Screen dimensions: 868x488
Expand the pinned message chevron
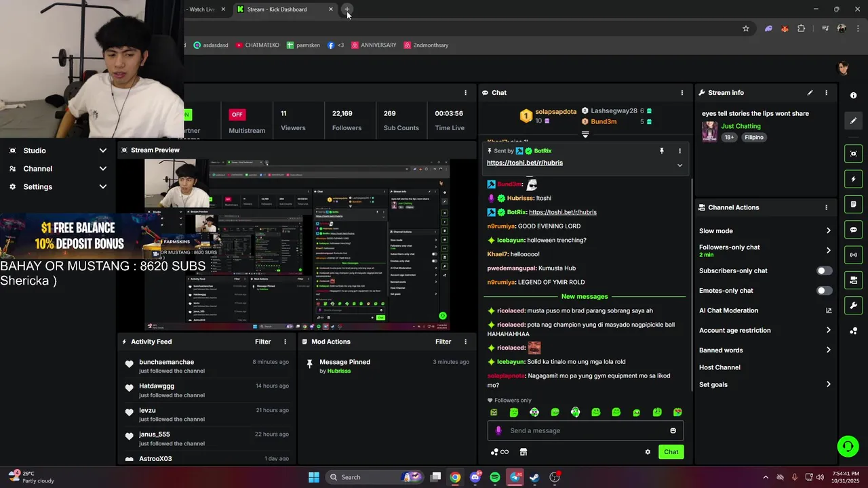tap(679, 165)
